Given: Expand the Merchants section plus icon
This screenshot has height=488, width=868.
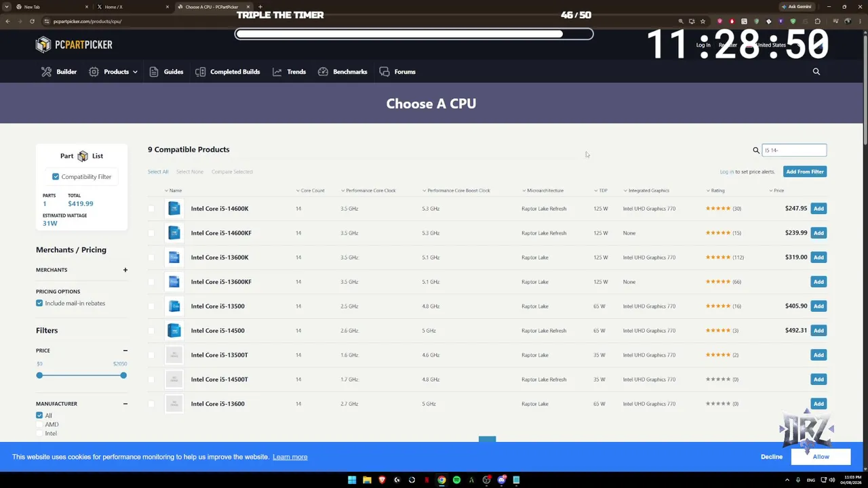Looking at the screenshot, I should click(x=125, y=270).
